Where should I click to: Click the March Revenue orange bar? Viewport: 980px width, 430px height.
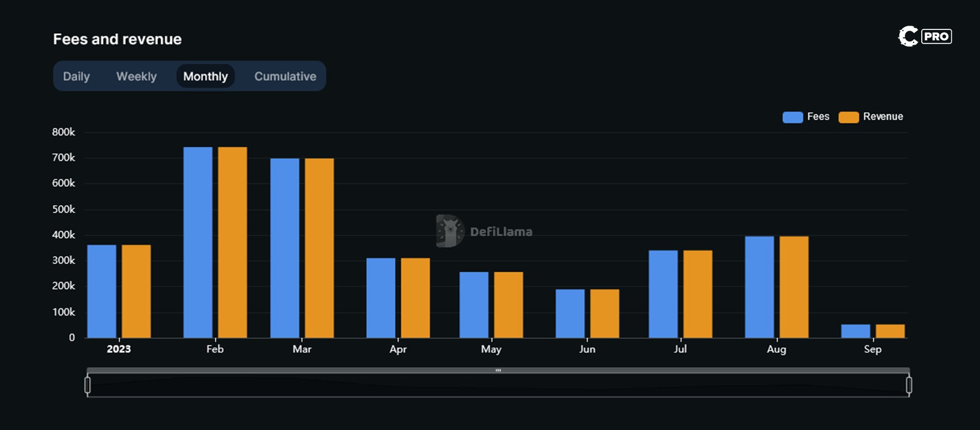point(319,248)
